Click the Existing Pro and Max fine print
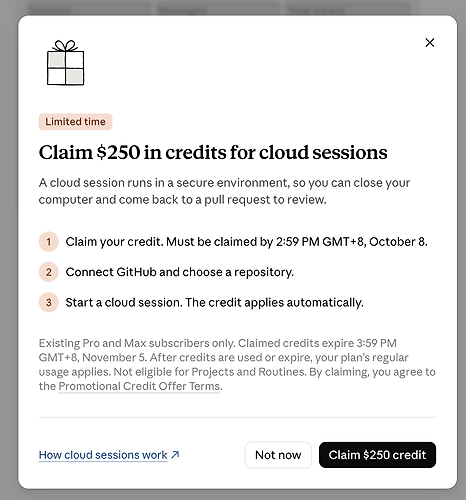The image size is (466, 500). pyautogui.click(x=237, y=365)
